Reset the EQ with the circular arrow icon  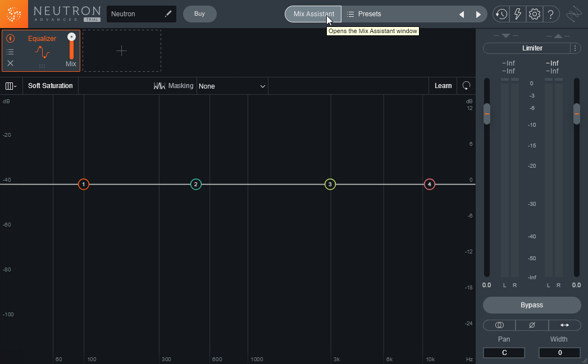(466, 86)
